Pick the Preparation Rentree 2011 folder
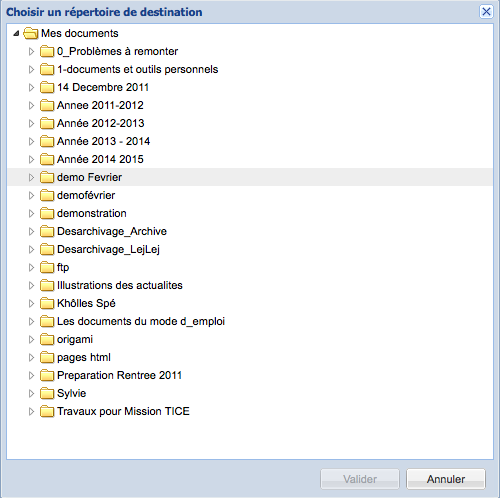Screen dimensions: 500x498 (x=119, y=375)
